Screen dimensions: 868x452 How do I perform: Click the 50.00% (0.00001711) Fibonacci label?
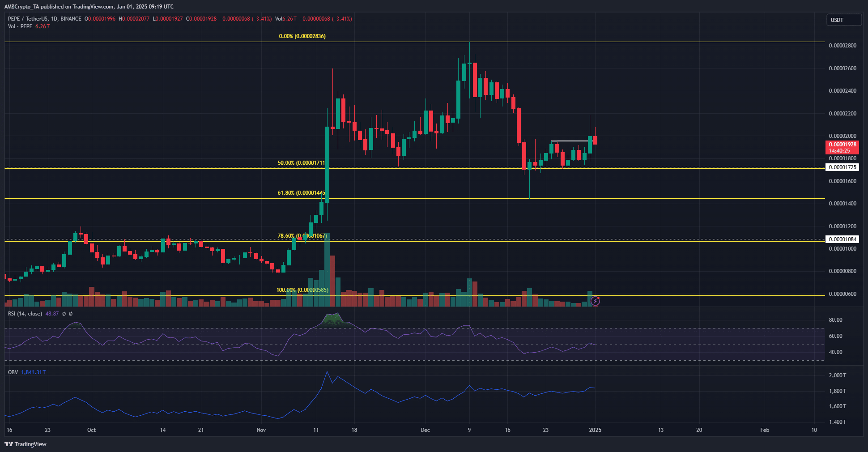click(x=301, y=163)
